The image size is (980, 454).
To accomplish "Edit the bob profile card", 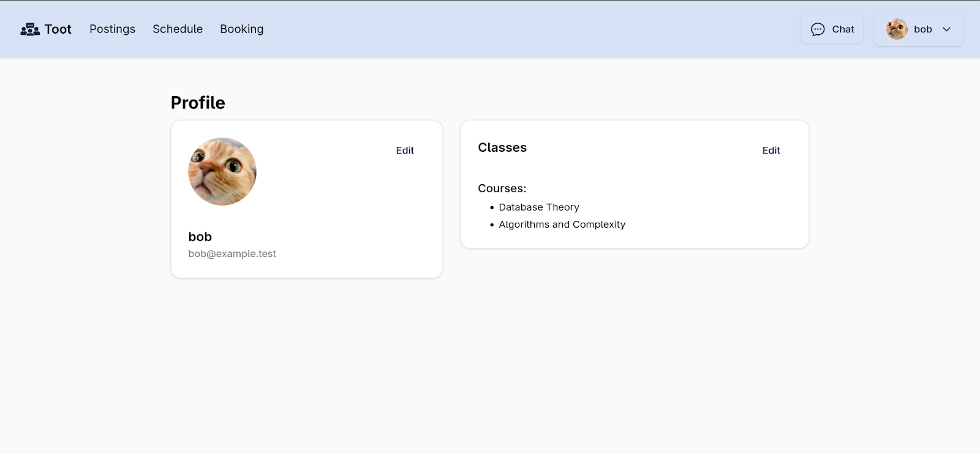I will [x=405, y=151].
